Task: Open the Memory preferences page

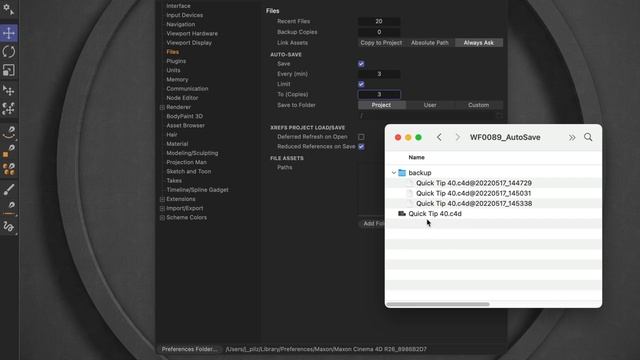Action: tap(177, 80)
